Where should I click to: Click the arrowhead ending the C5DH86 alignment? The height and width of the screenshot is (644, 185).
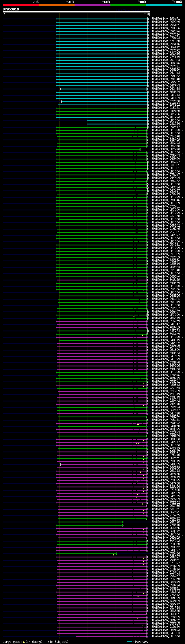(x=117, y=554)
